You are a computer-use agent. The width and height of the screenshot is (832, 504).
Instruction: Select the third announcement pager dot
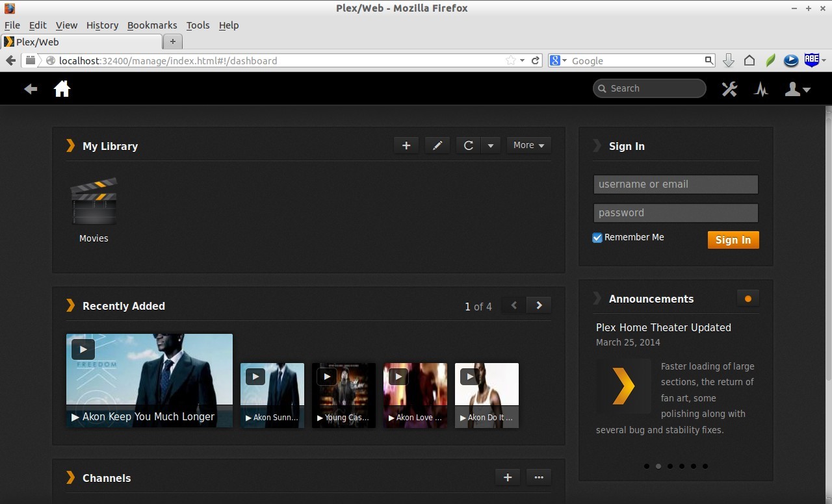coord(670,466)
